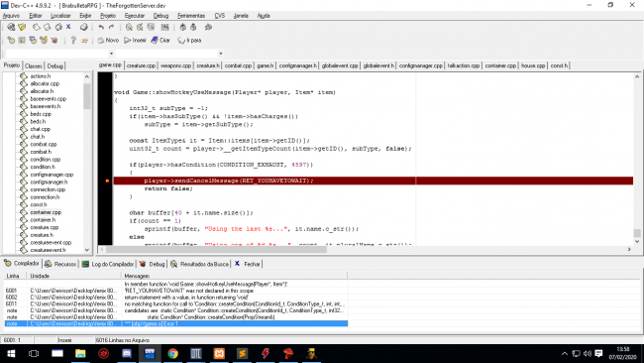The width and height of the screenshot is (644, 363).
Task: Select configmanager.cpp in the project tree
Action: tap(52, 175)
